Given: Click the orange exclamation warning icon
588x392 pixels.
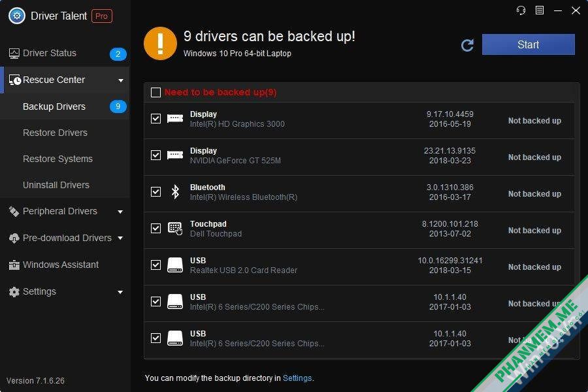Looking at the screenshot, I should 160,44.
